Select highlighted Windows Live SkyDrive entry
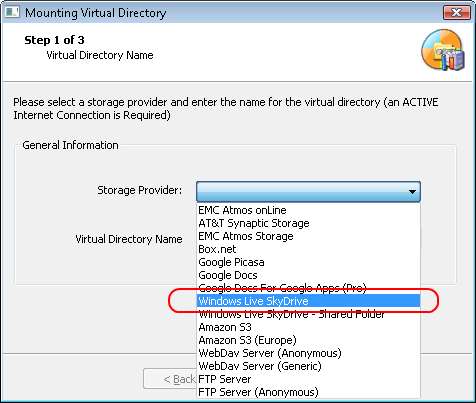The width and height of the screenshot is (476, 403). [308, 301]
